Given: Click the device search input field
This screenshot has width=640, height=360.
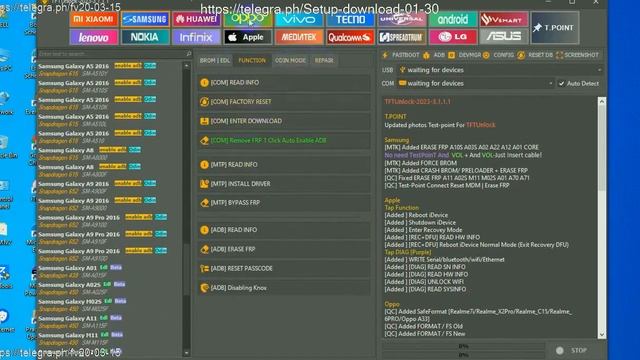Looking at the screenshot, I should click(111, 53).
